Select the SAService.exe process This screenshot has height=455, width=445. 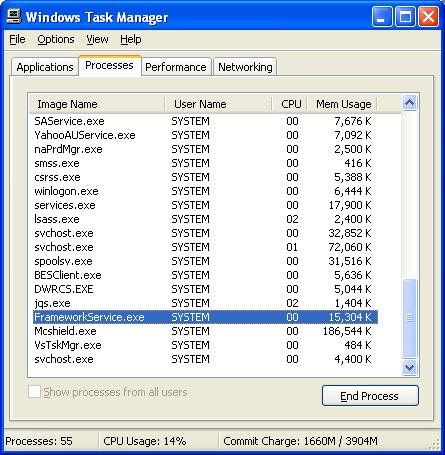click(x=205, y=121)
